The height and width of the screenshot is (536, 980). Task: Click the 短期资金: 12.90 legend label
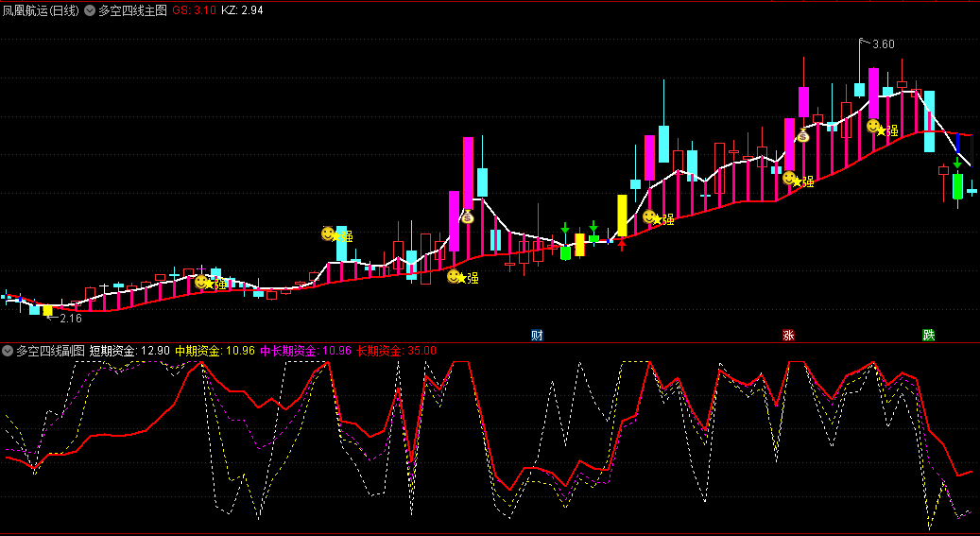pos(129,351)
